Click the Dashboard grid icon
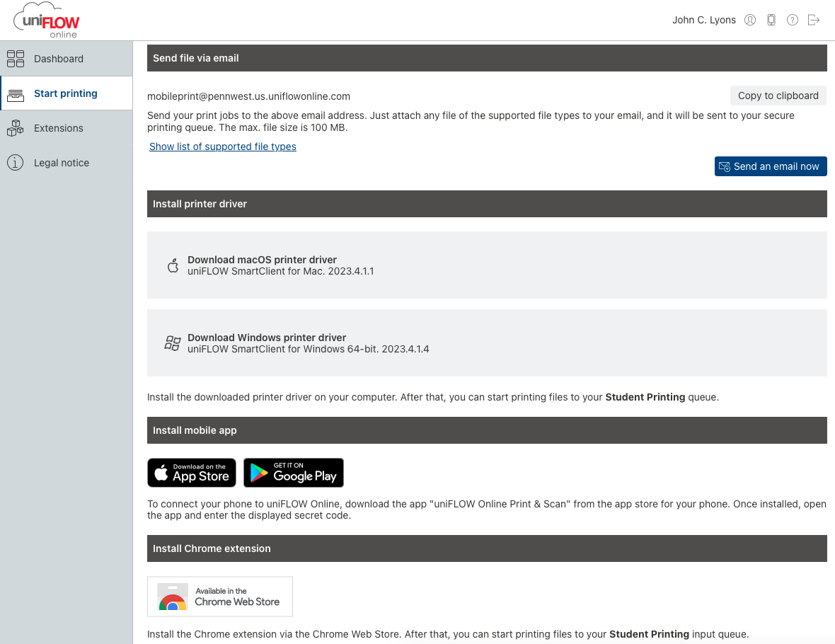The width and height of the screenshot is (835, 644). tap(16, 59)
